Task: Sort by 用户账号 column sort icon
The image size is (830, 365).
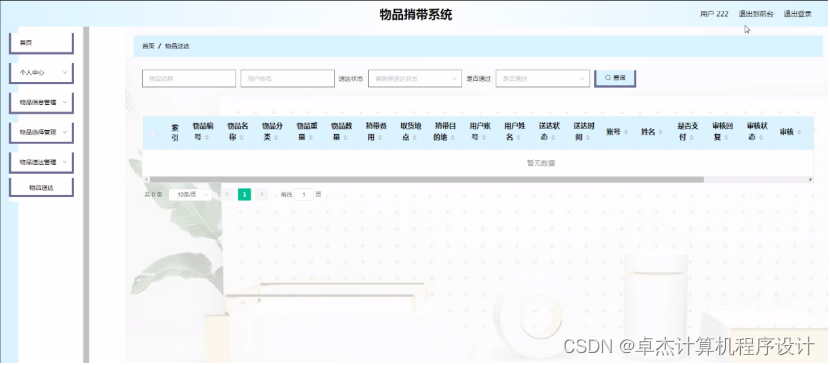Action: 484,137
